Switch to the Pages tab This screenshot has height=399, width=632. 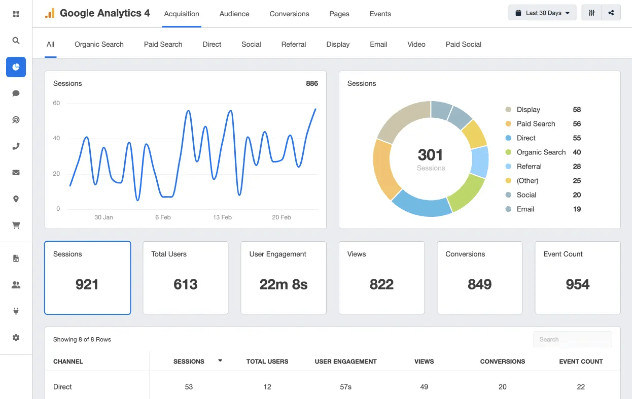(339, 14)
